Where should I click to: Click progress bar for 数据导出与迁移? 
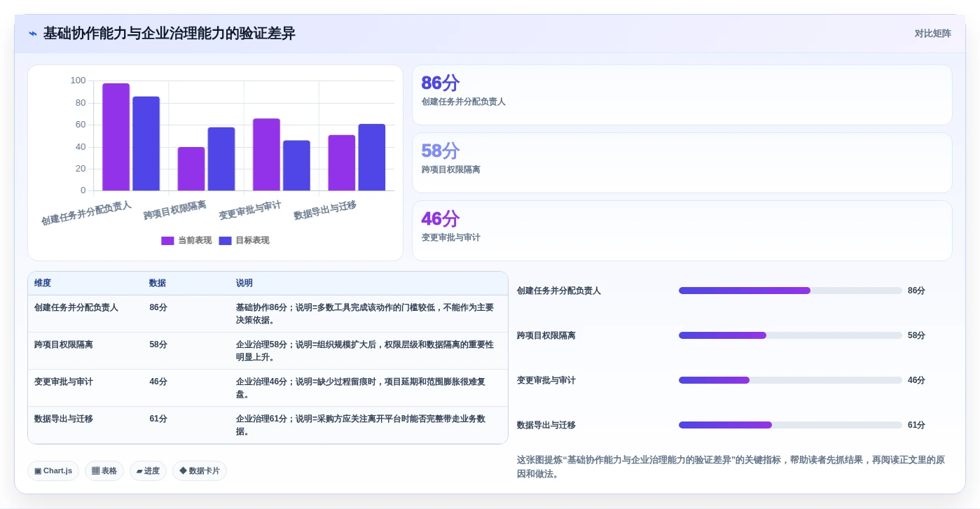790,425
